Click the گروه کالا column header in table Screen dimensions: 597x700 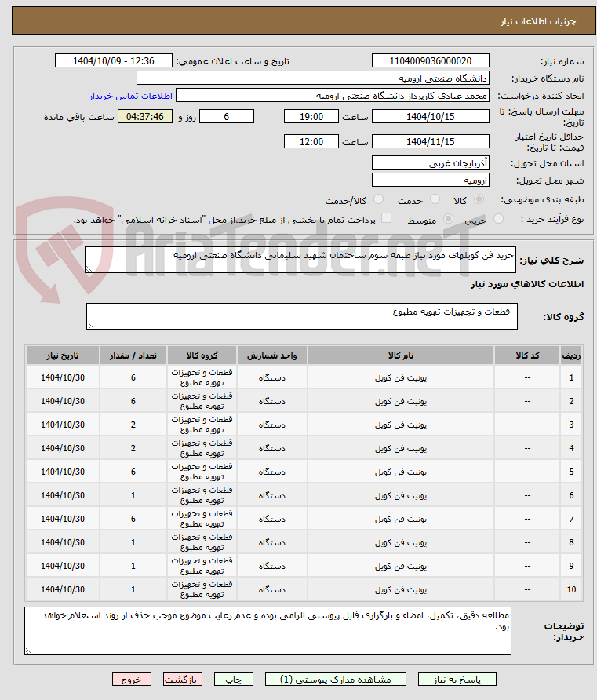tap(202, 355)
